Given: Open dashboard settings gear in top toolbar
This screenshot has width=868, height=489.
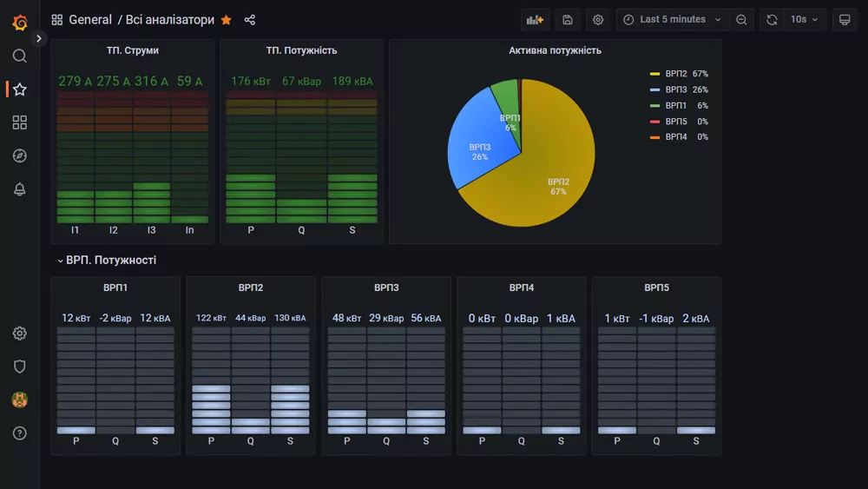Looking at the screenshot, I should (x=598, y=20).
